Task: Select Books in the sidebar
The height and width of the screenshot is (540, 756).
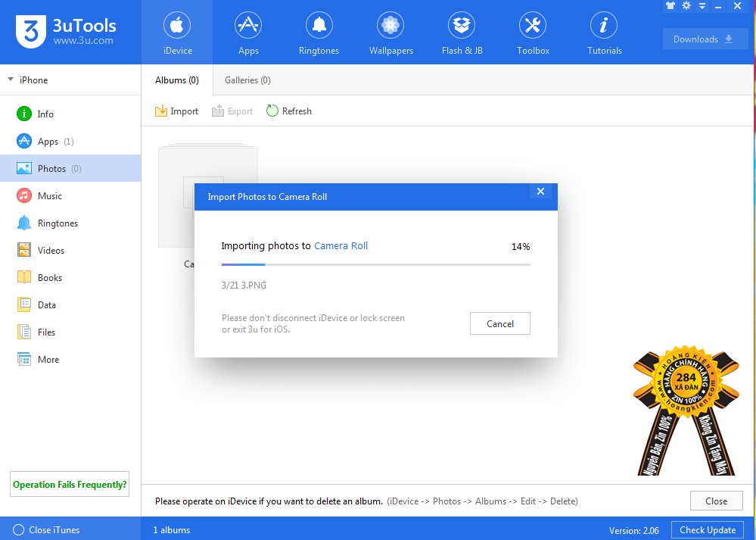Action: pyautogui.click(x=70, y=277)
